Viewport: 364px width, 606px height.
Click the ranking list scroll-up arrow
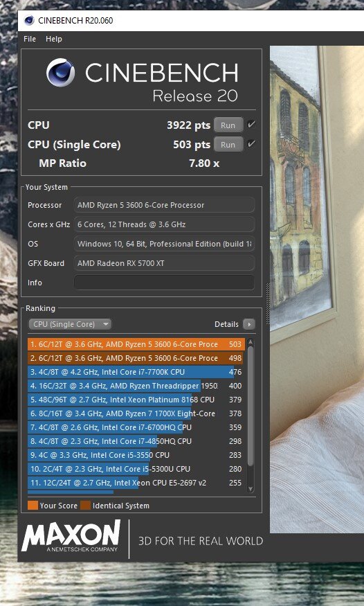click(x=251, y=342)
